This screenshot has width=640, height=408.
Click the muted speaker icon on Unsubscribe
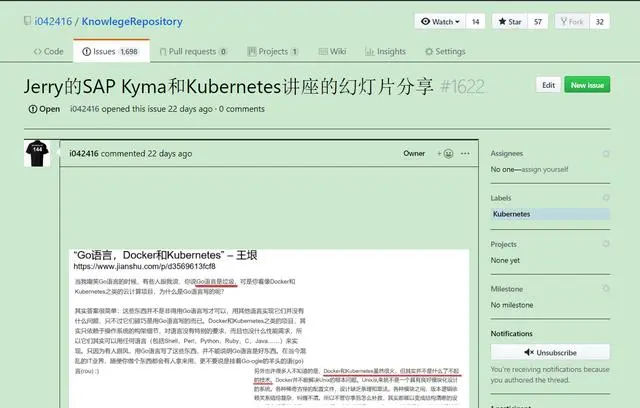(529, 352)
